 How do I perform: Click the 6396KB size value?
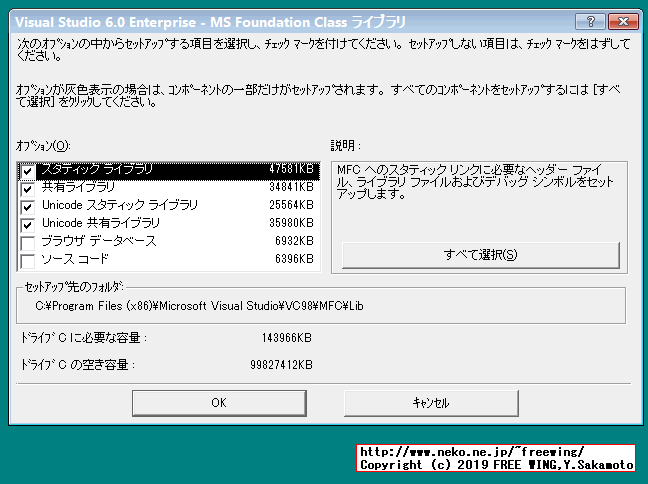(295, 259)
